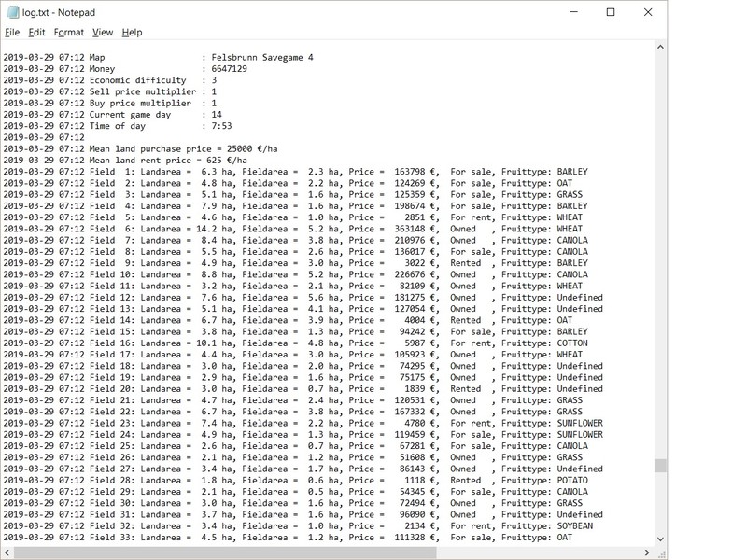Open the Format menu
This screenshot has width=732, height=560.
(69, 32)
